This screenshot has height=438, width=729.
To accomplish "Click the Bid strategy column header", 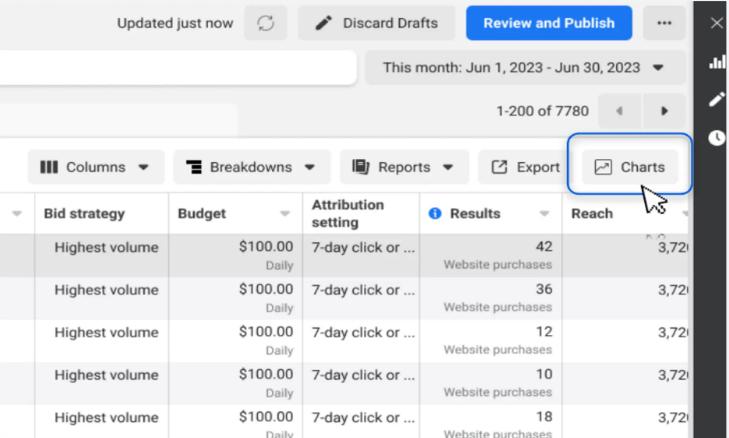I will pos(84,213).
